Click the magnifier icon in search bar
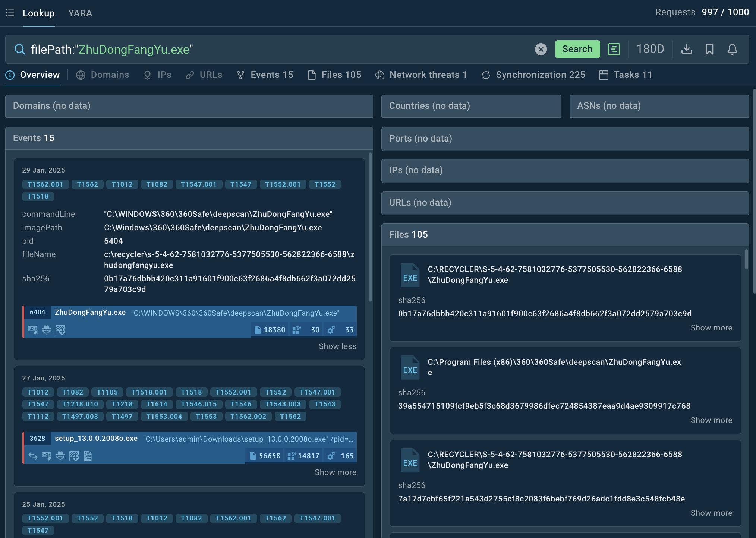 click(x=19, y=49)
